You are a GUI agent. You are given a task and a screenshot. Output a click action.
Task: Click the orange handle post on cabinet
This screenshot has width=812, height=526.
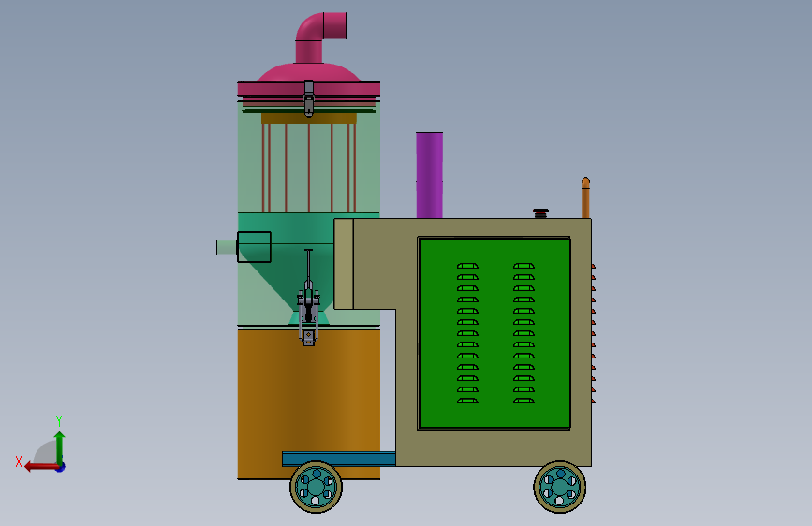(x=585, y=197)
